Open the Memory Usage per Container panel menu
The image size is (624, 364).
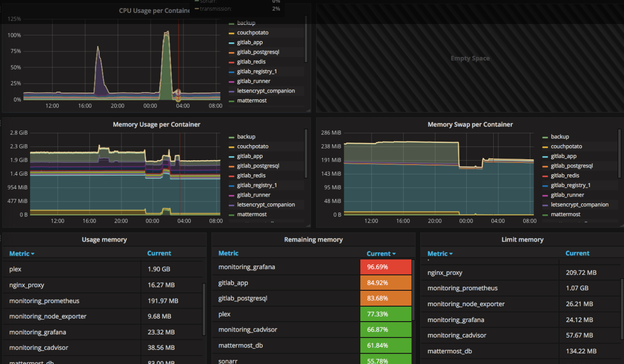156,125
